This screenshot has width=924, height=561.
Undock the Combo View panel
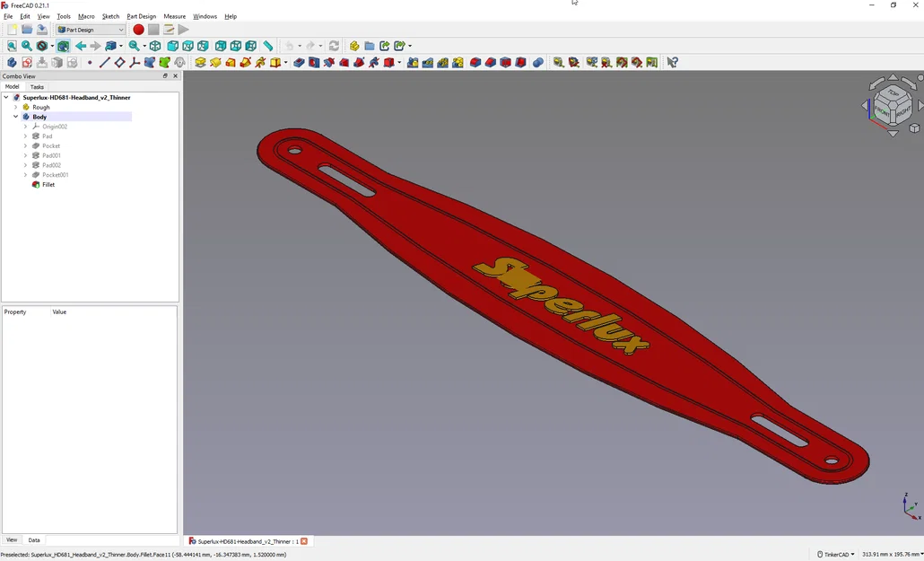165,76
